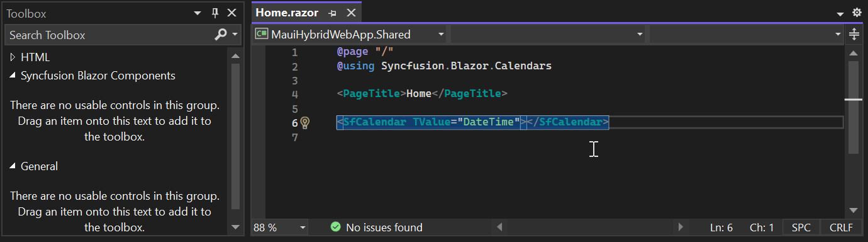868x242 pixels.
Task: Open the MauiHybridWebApp.Shared project dropdown
Action: [x=350, y=34]
